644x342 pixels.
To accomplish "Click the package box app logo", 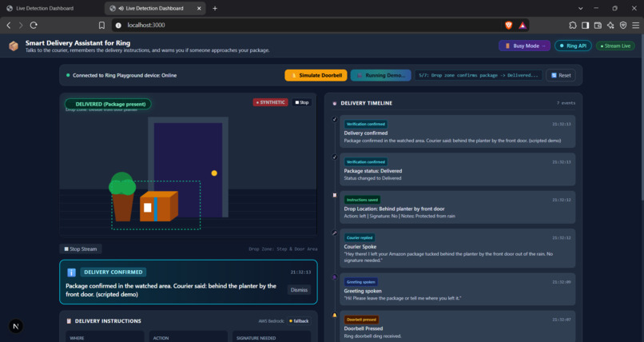I will coord(14,46).
